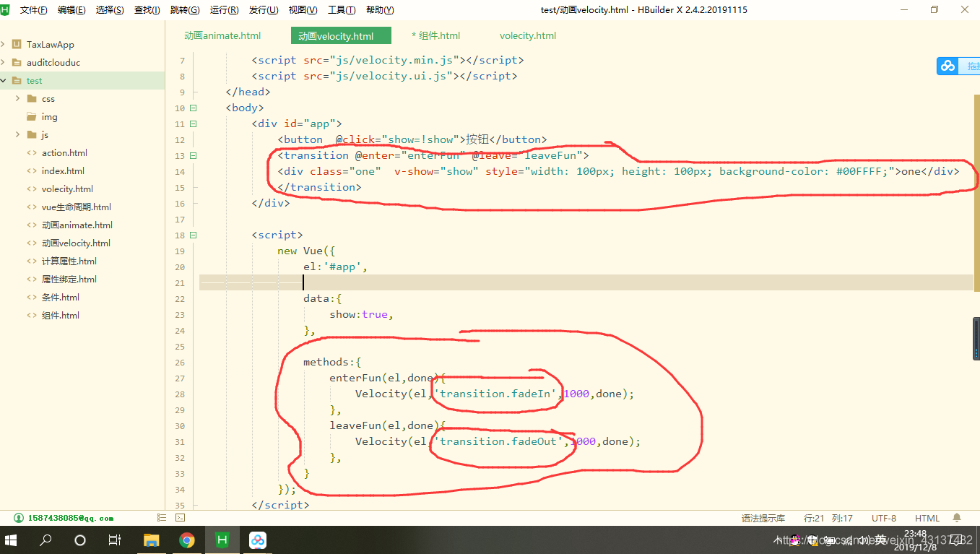Open the 跳转(G) menu
980x554 pixels.
(185, 10)
